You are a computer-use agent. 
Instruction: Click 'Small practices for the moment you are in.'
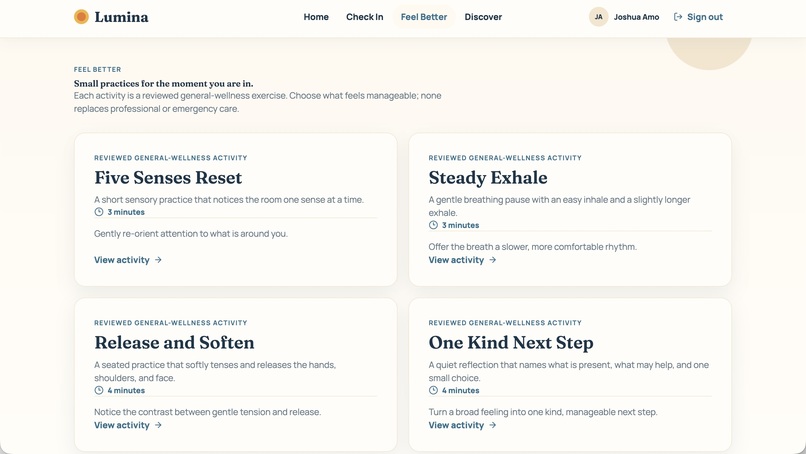163,83
